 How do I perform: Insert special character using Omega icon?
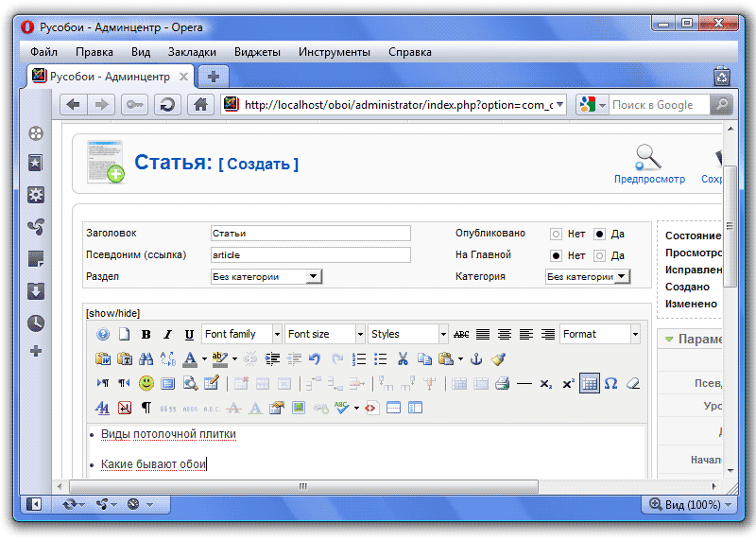click(x=610, y=383)
